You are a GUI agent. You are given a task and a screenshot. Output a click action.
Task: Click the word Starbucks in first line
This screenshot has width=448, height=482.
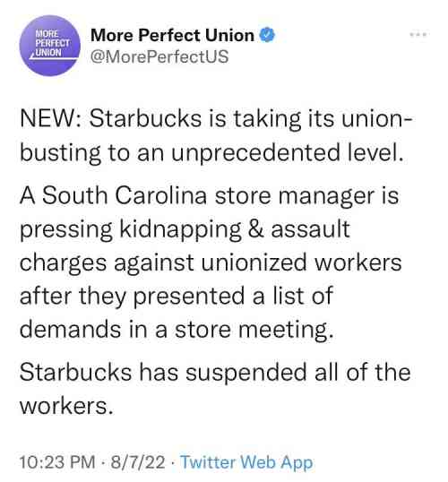[x=145, y=118]
